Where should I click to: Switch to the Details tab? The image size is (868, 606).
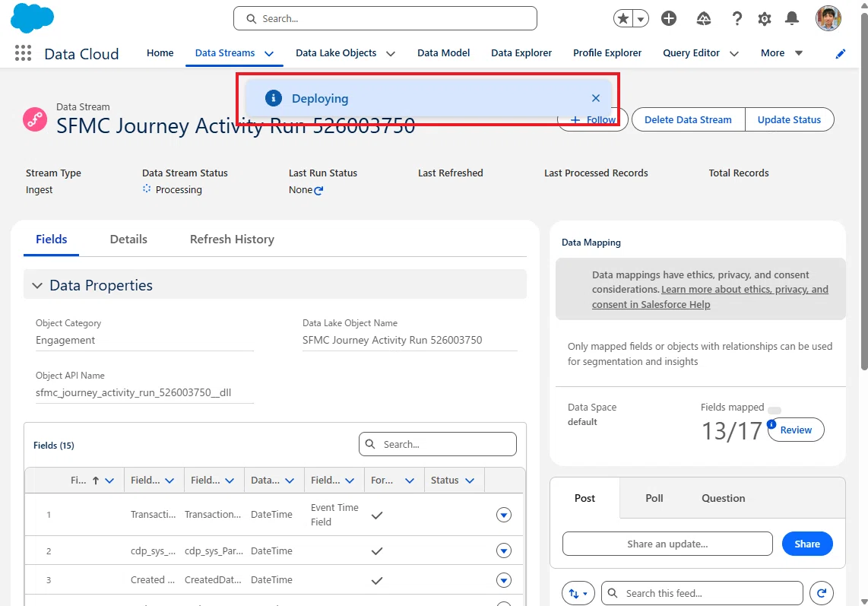(128, 240)
